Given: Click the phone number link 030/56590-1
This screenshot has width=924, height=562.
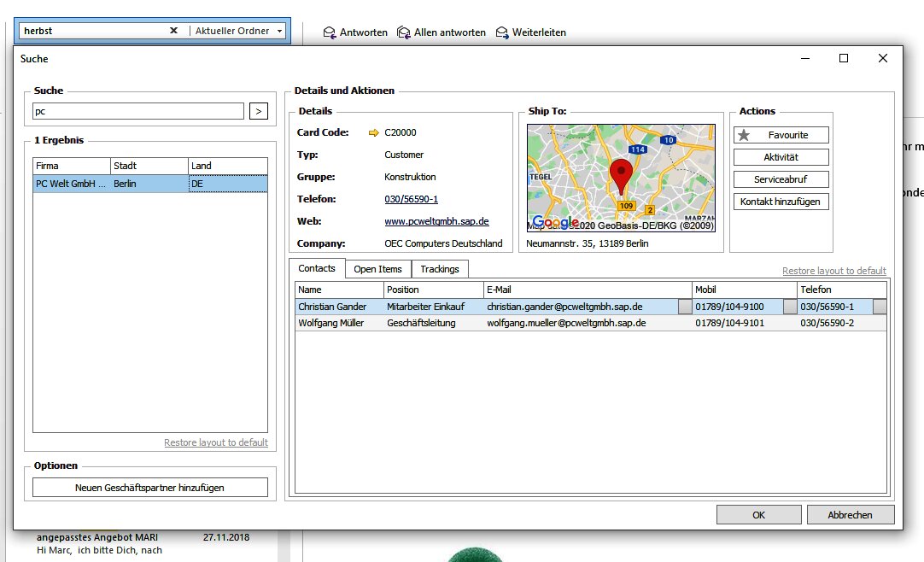Looking at the screenshot, I should tap(411, 199).
